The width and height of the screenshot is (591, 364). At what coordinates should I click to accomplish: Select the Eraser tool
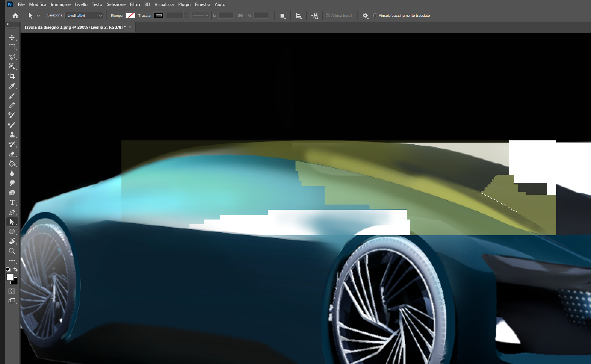pyautogui.click(x=12, y=154)
